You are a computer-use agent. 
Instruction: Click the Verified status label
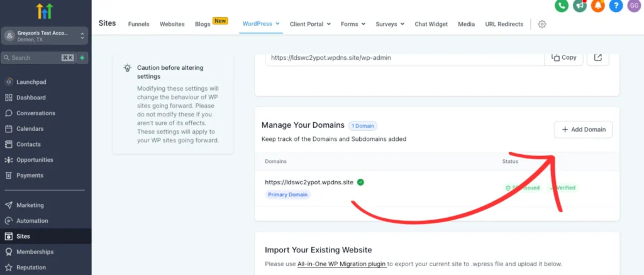[x=563, y=188]
